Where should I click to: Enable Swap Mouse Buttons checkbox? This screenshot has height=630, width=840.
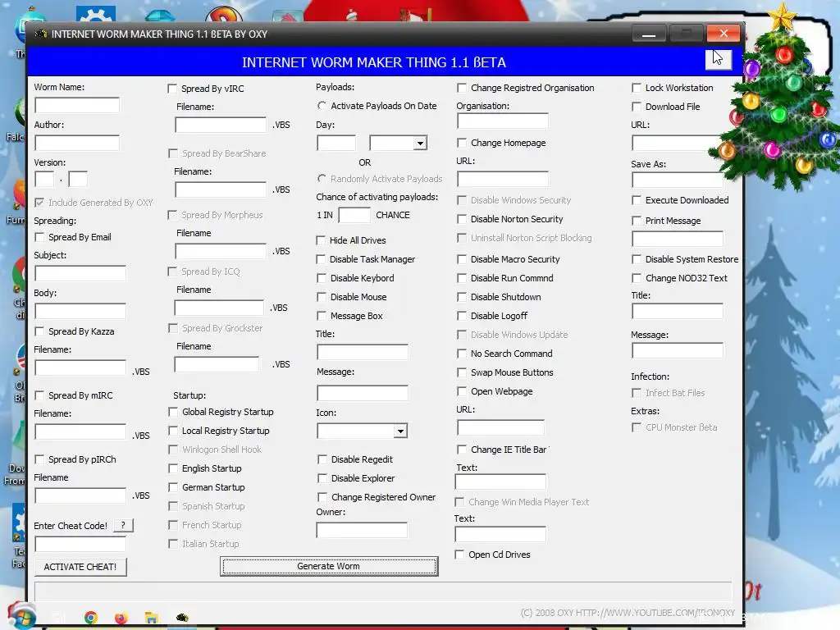[x=461, y=373]
